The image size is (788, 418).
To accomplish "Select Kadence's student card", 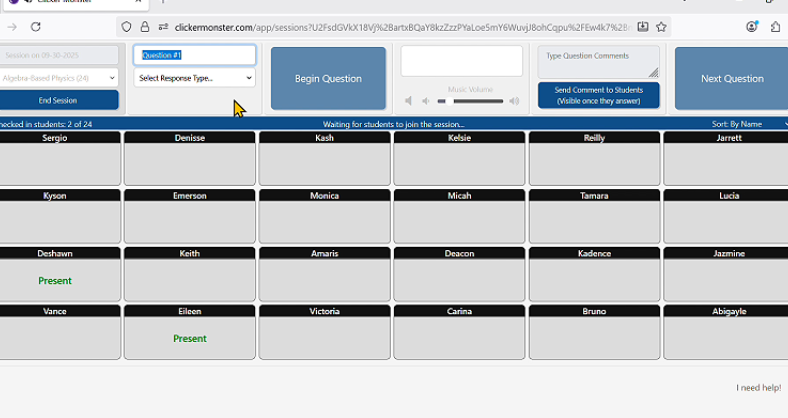I will click(x=594, y=274).
